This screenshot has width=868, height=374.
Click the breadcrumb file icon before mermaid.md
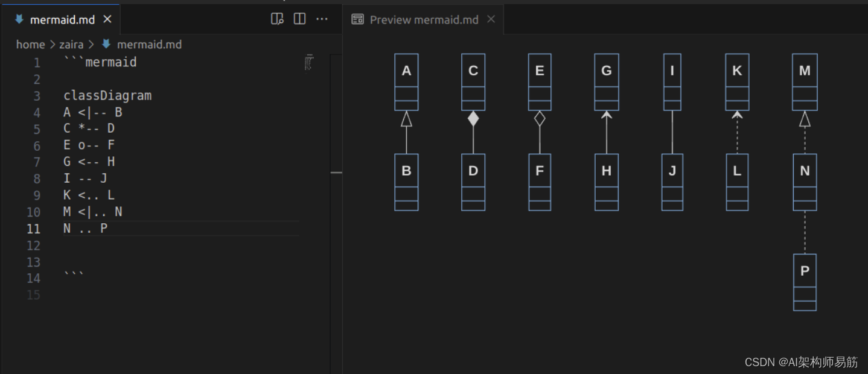(106, 45)
